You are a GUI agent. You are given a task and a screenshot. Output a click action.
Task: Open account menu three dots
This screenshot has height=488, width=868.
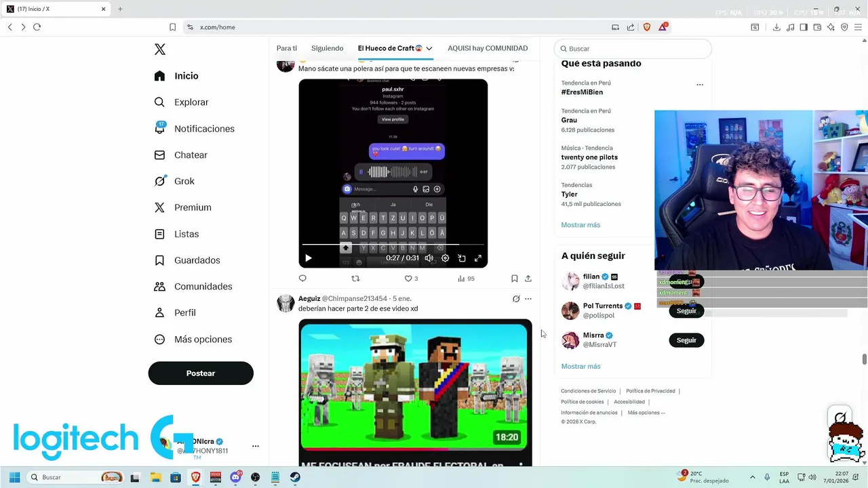(256, 446)
